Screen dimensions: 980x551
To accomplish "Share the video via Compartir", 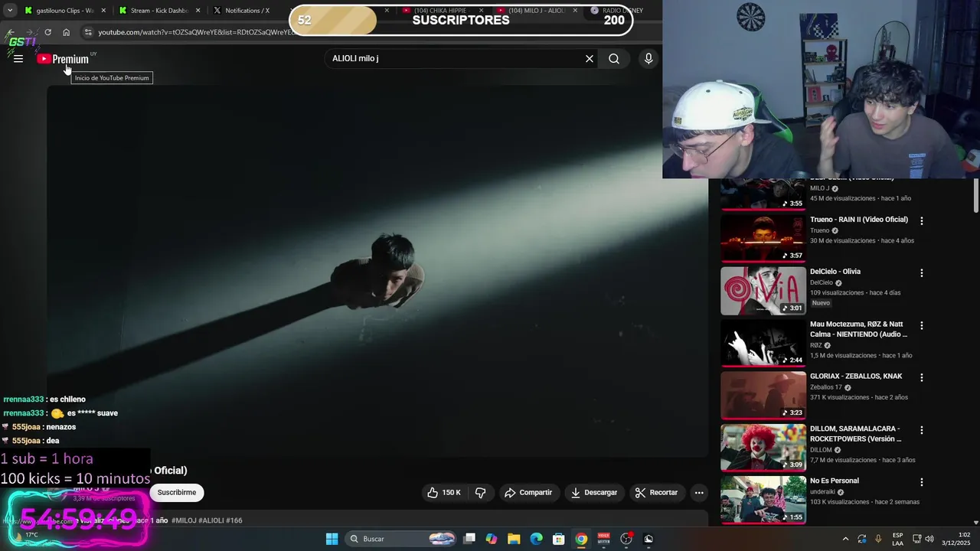I will click(x=528, y=493).
